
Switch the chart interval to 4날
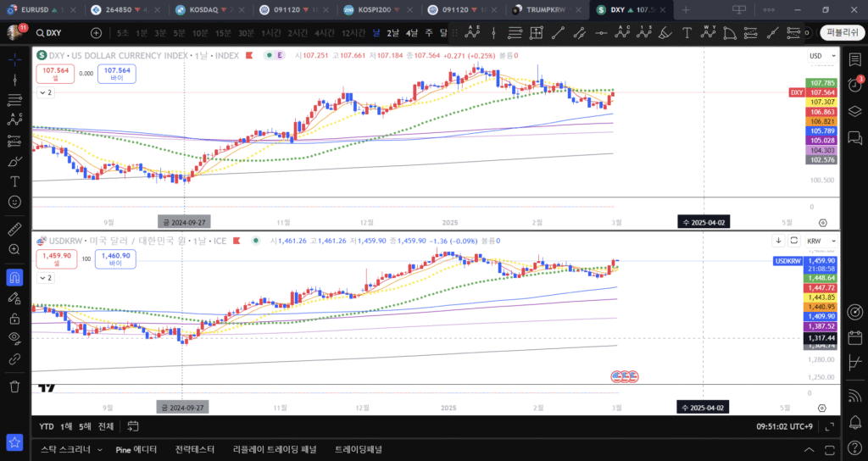[x=412, y=33]
